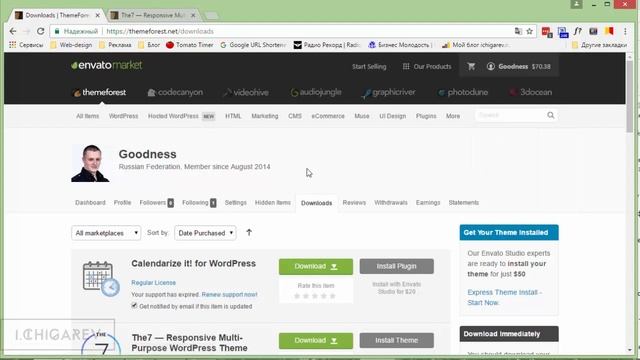Go to codecanyon marketplace
Screen dimensions: 640x360
tap(175, 92)
